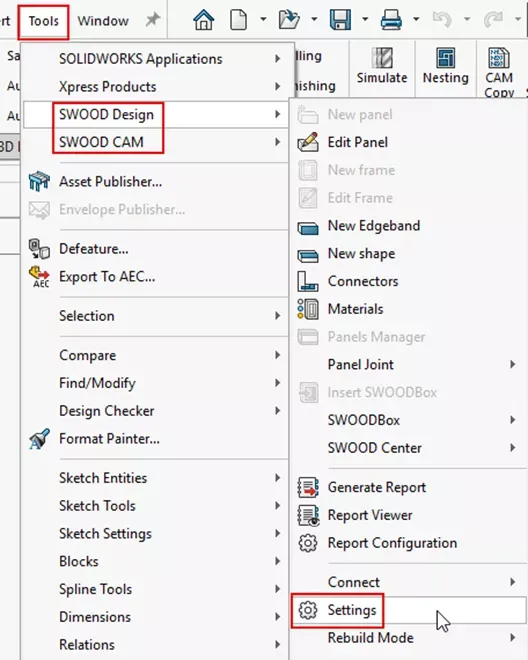Select Edit Panel pencil icon
Viewport: 528px width, 660px height.
pyautogui.click(x=308, y=142)
